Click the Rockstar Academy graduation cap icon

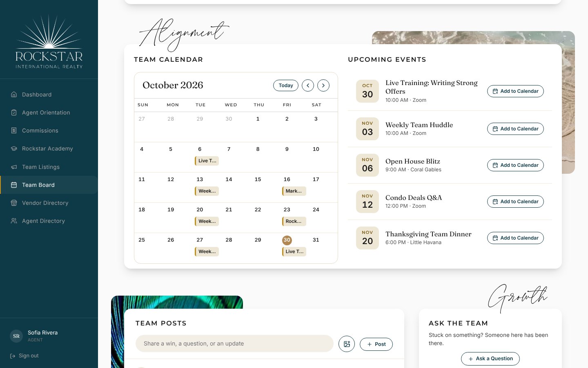click(x=14, y=148)
